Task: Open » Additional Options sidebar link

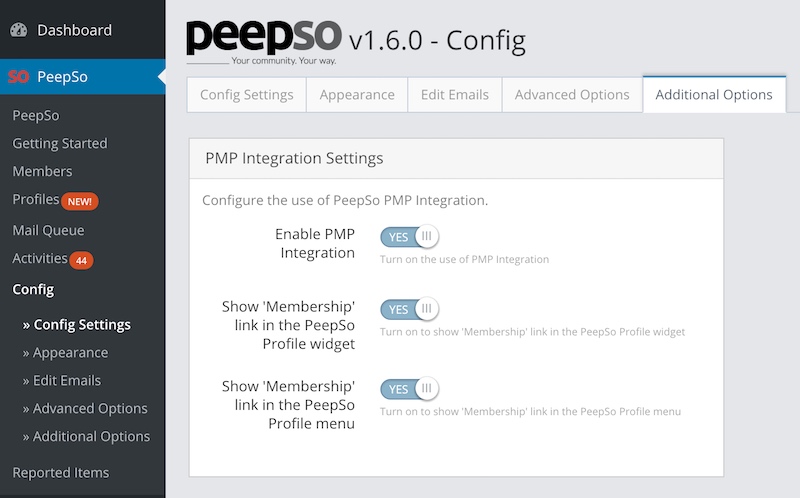Action: 86,437
